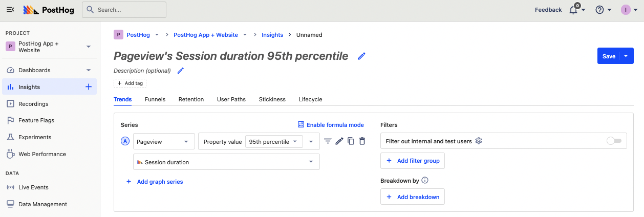The image size is (644, 217).
Task: Duplicate the Pageview series
Action: coord(351,141)
